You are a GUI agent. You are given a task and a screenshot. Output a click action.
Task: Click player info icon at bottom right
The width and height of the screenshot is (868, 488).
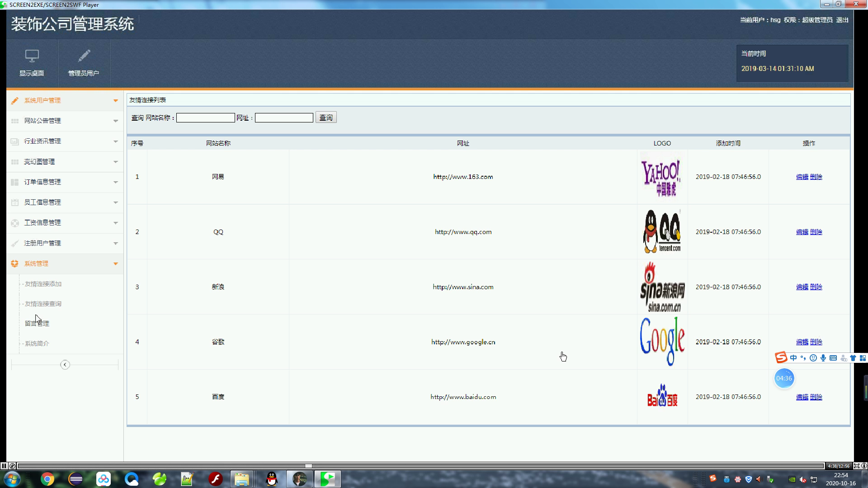(x=864, y=466)
